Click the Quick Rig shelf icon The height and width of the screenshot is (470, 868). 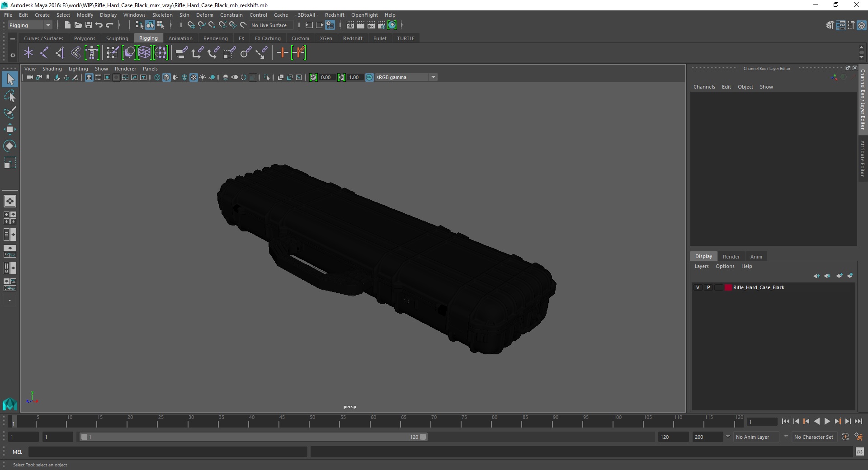(x=92, y=53)
